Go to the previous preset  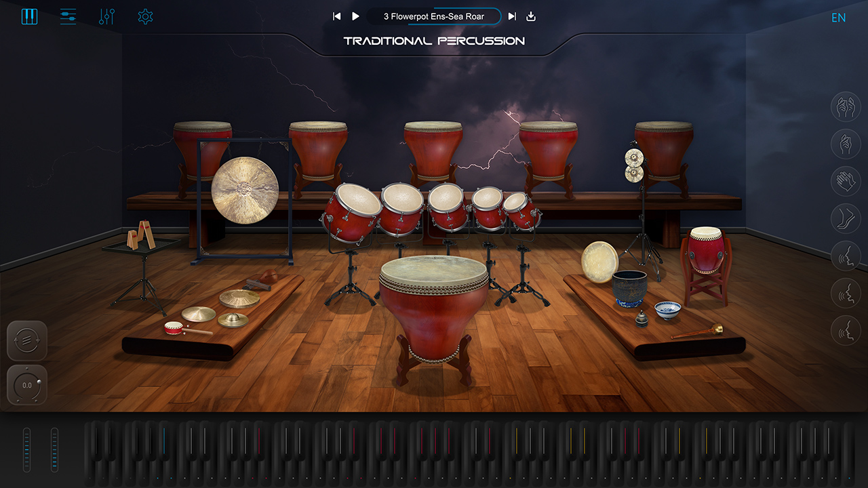[336, 16]
